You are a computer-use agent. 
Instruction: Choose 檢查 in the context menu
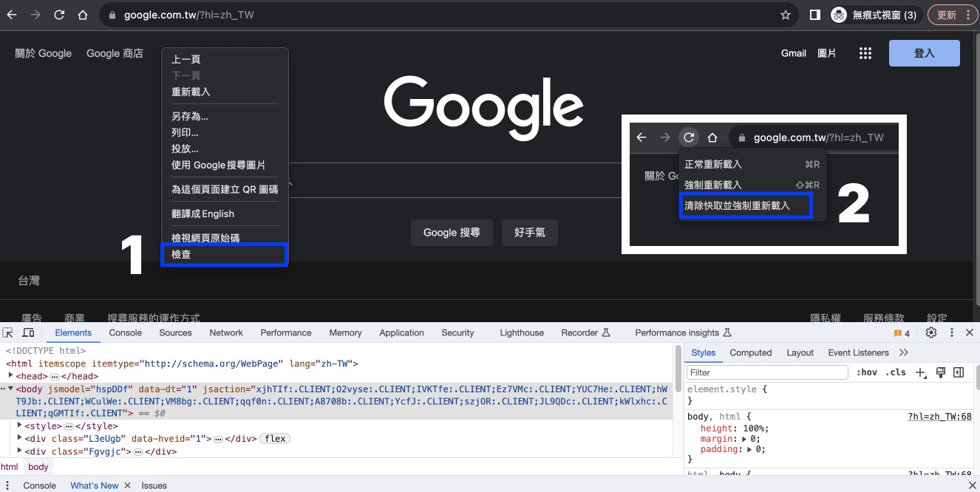click(x=225, y=255)
